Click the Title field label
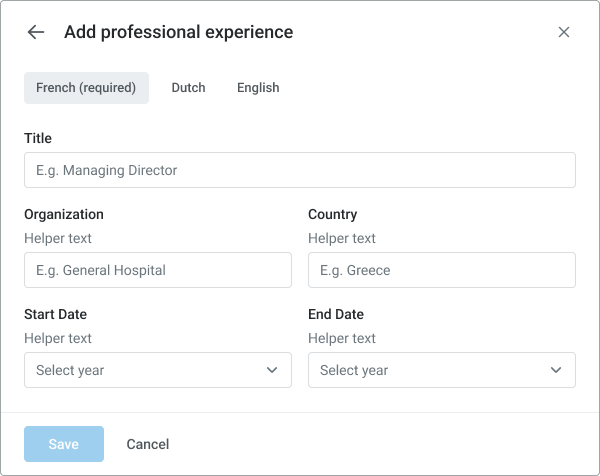Viewport: 600px width, 476px height. (38, 138)
